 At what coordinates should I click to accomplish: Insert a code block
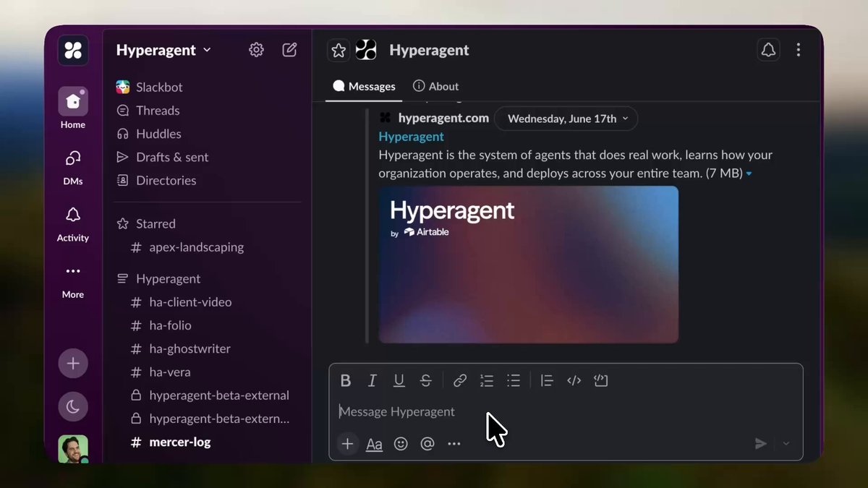point(600,380)
